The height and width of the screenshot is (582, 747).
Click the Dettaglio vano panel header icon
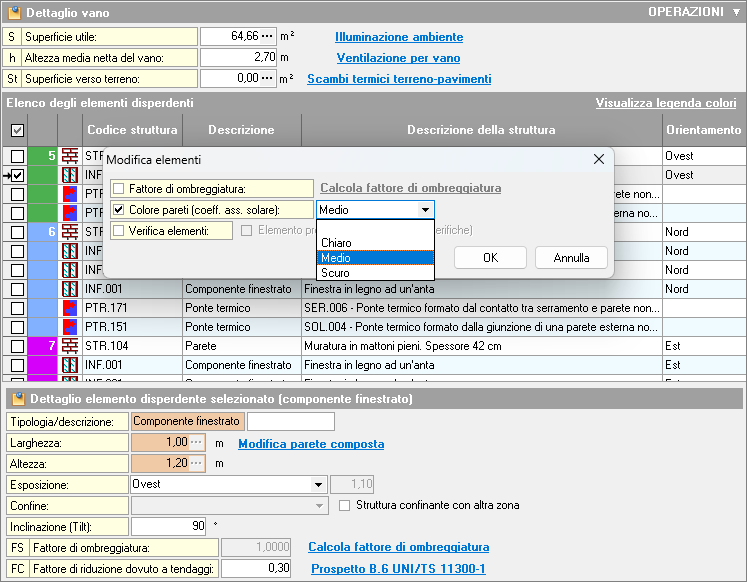coord(13,13)
